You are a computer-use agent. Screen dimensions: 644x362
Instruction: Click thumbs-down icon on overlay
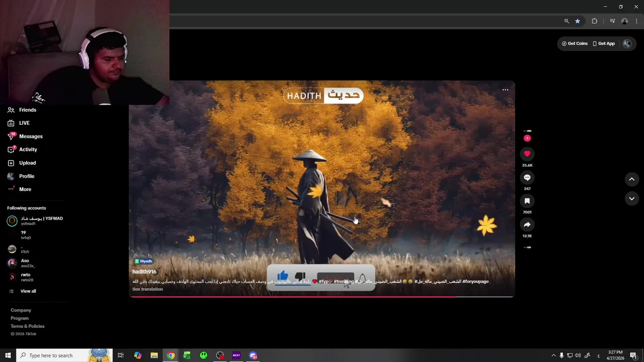click(300, 277)
